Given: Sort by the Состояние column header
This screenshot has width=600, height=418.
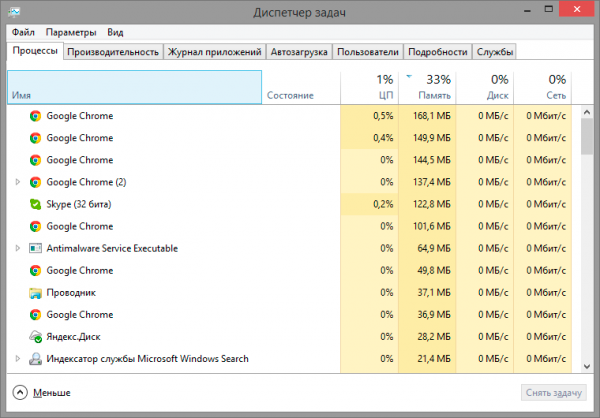Looking at the screenshot, I should pos(301,87).
